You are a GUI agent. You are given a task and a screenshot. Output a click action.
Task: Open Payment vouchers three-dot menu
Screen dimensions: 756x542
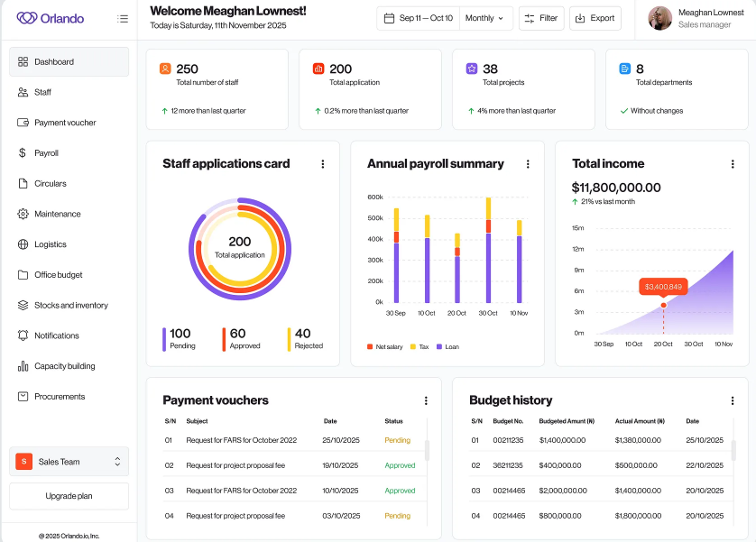click(x=426, y=400)
